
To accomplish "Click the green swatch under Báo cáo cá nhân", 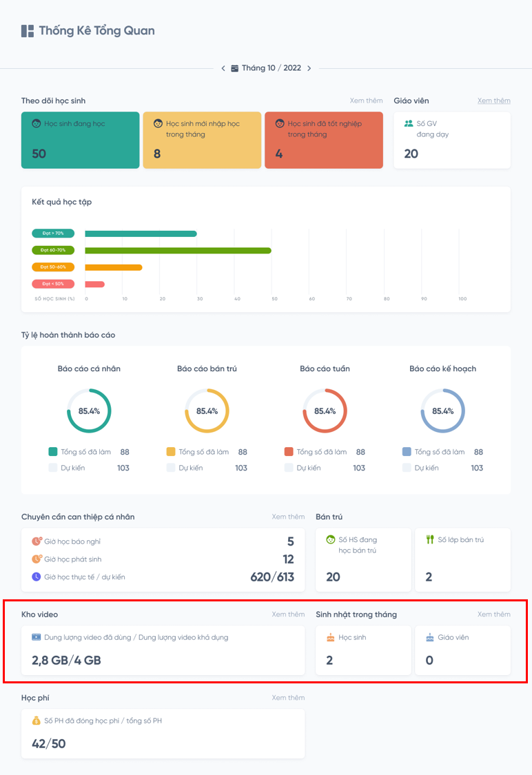I will coord(53,452).
